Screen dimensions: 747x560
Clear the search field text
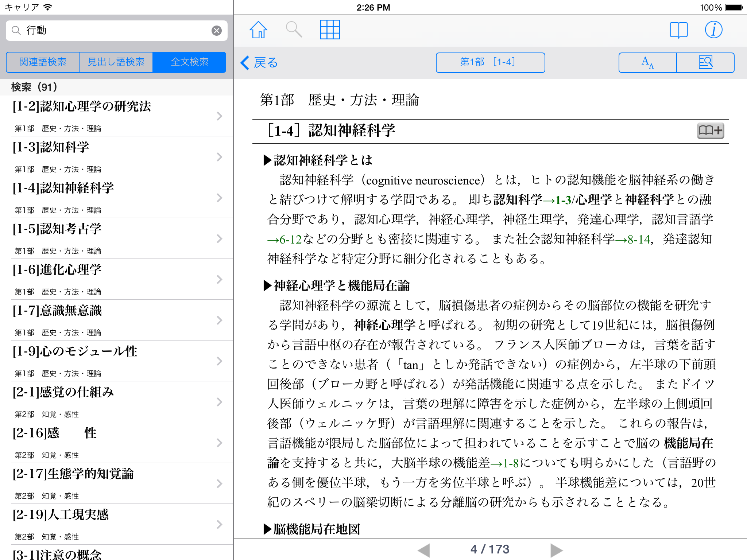point(217,31)
